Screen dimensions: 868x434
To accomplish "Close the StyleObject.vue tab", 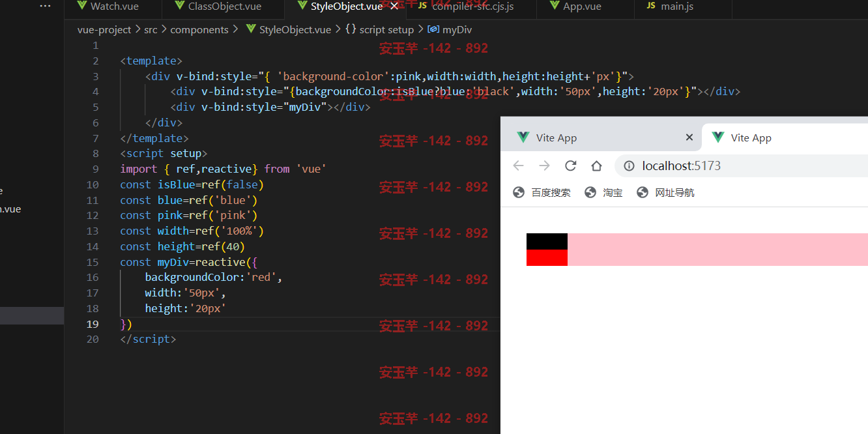I will click(x=394, y=7).
